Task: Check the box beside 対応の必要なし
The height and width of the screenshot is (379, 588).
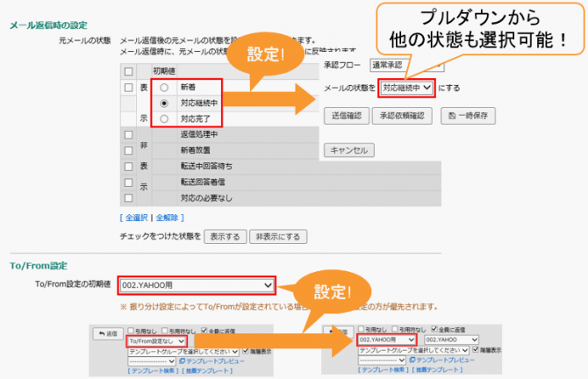Action: [x=129, y=197]
